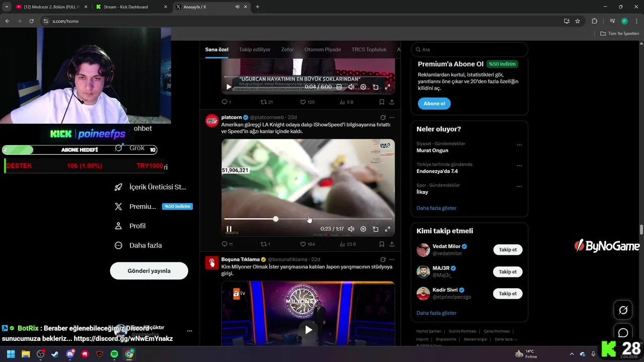The width and height of the screenshot is (644, 362).
Task: Open more options on Boşuna Tıklama post
Action: [392, 259]
